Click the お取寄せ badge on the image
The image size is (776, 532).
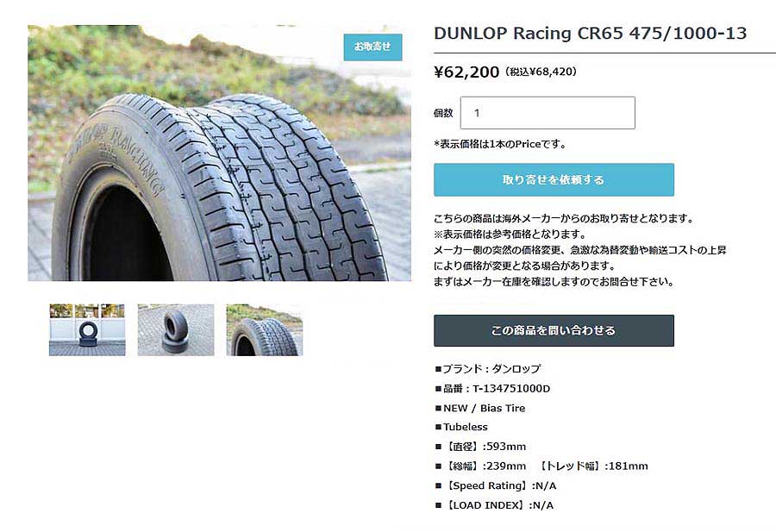pyautogui.click(x=372, y=47)
